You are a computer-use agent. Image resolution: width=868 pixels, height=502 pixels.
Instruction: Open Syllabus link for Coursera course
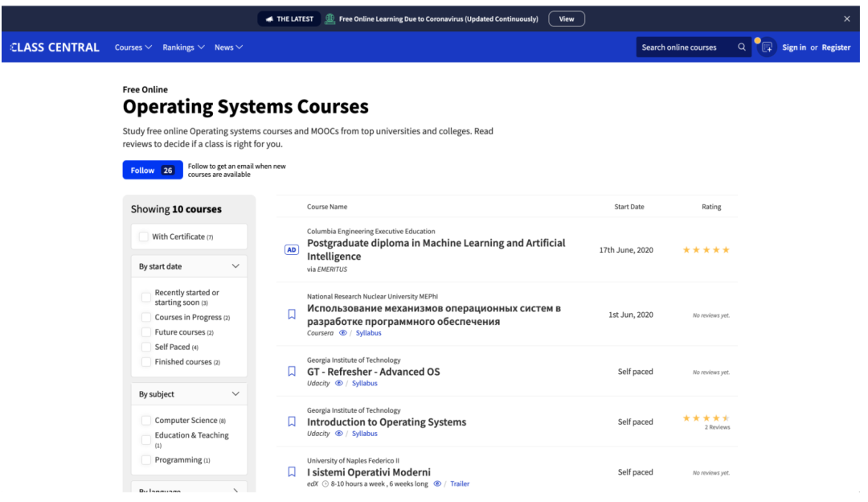click(x=369, y=333)
